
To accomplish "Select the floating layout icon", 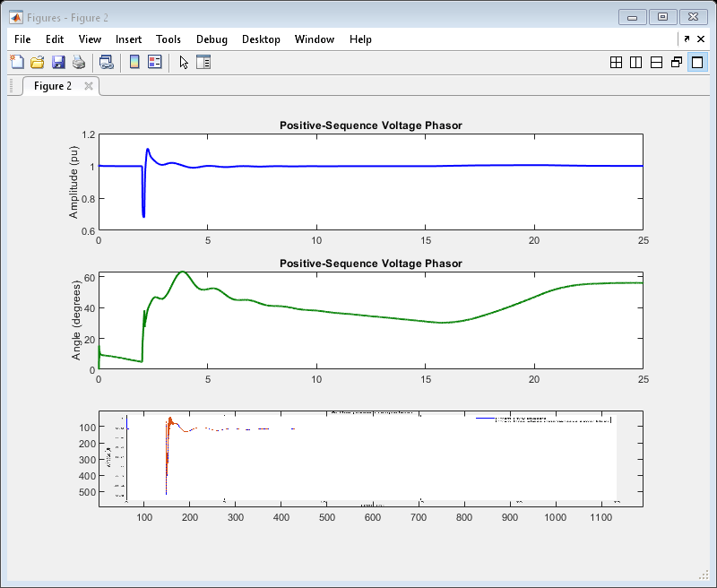I will [677, 62].
